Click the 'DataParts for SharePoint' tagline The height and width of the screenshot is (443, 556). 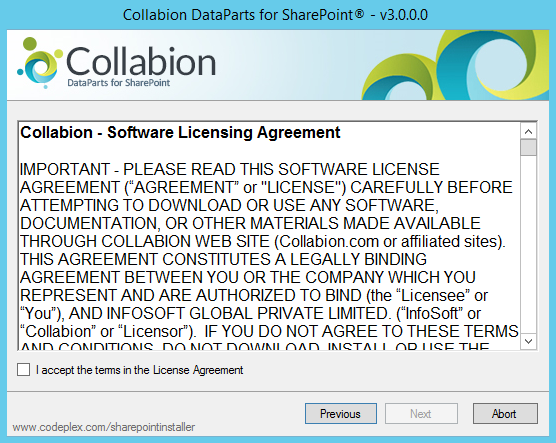coord(118,83)
